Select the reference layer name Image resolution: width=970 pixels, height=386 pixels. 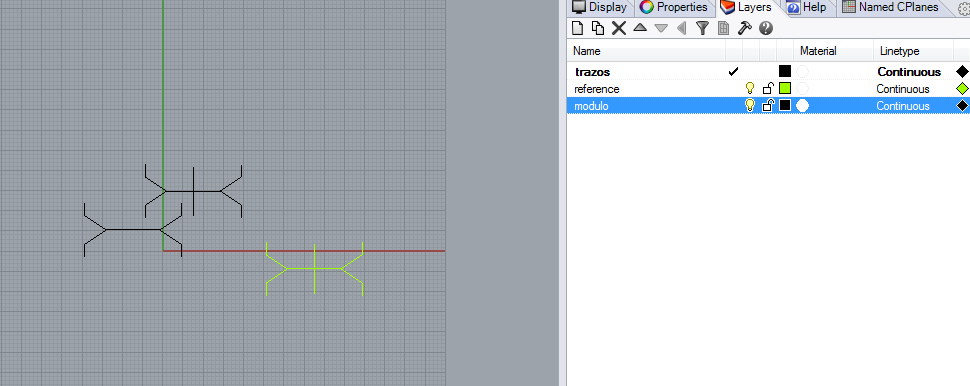(596, 89)
